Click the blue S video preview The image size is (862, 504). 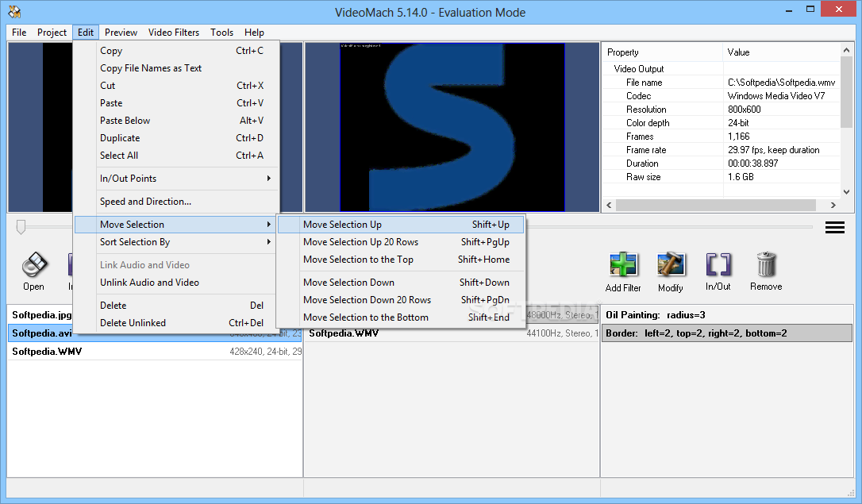[452, 127]
